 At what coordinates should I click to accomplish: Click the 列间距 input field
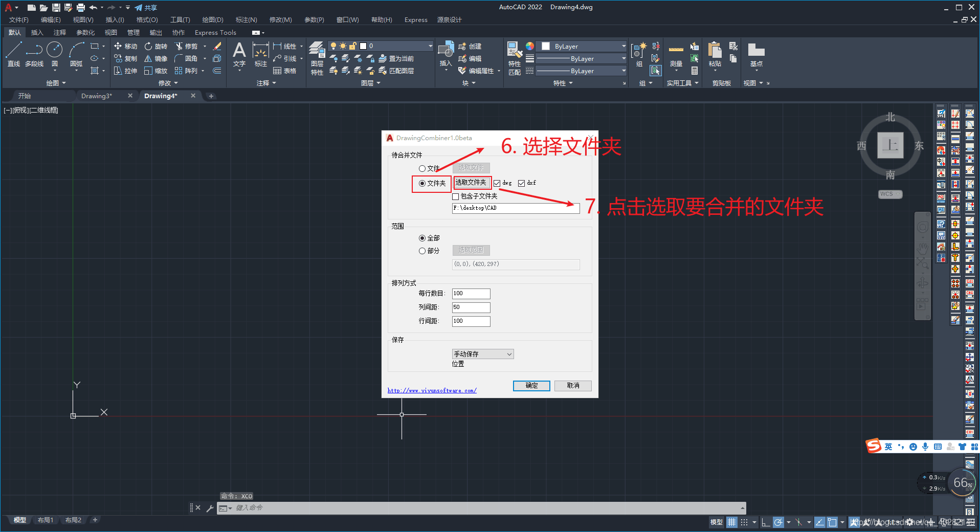click(x=471, y=307)
